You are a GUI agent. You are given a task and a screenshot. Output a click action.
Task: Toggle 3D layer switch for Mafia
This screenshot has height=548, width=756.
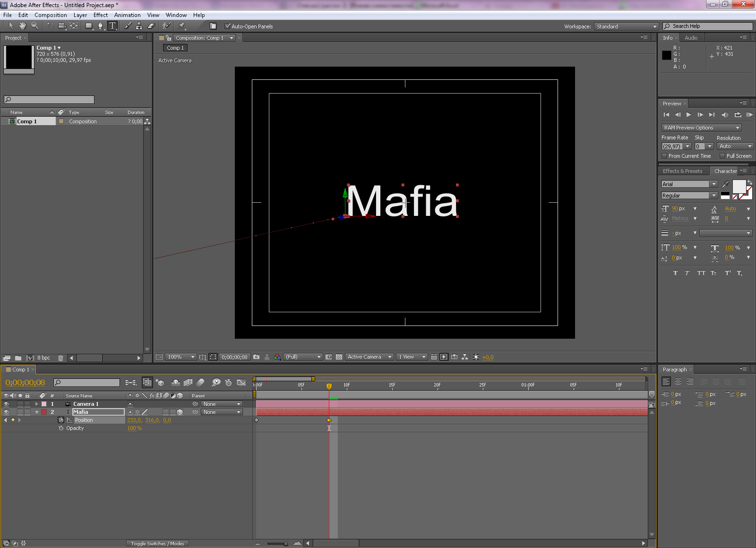pyautogui.click(x=180, y=412)
